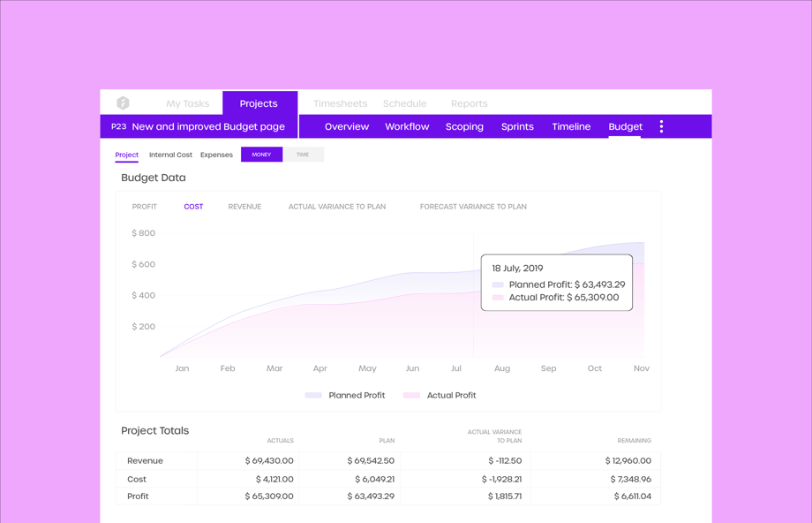The image size is (812, 523).
Task: Open the Schedule tab
Action: tap(404, 103)
